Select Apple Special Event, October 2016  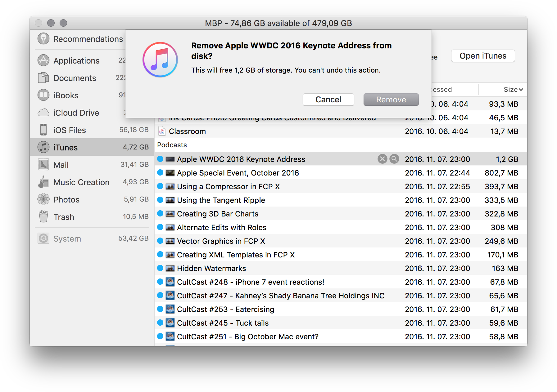pyautogui.click(x=341, y=173)
